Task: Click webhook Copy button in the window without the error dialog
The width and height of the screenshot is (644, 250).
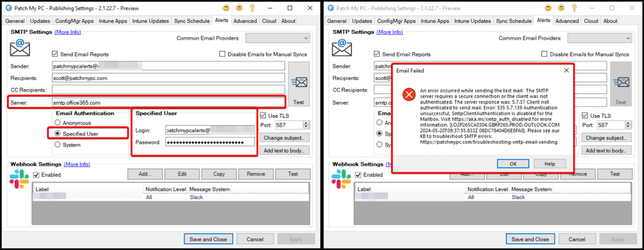Action: click(x=219, y=174)
